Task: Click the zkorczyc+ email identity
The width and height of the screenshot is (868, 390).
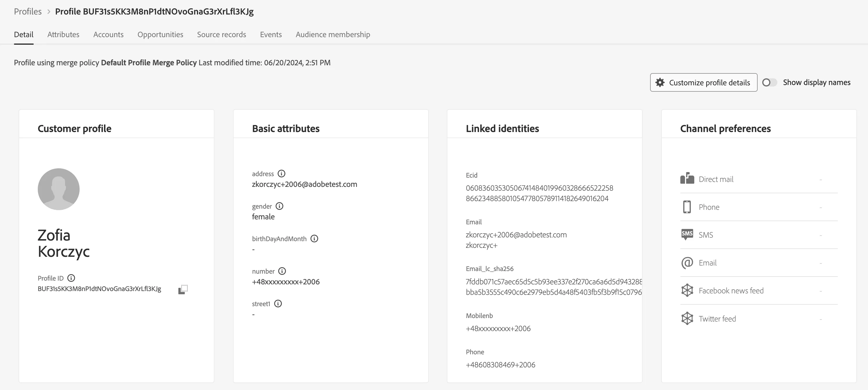Action: 482,245
